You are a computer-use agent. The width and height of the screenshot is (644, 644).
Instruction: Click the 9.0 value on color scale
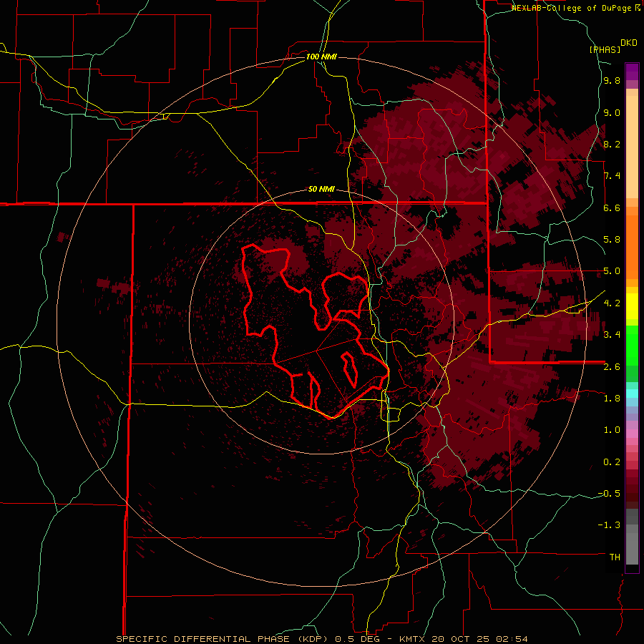pos(612,112)
